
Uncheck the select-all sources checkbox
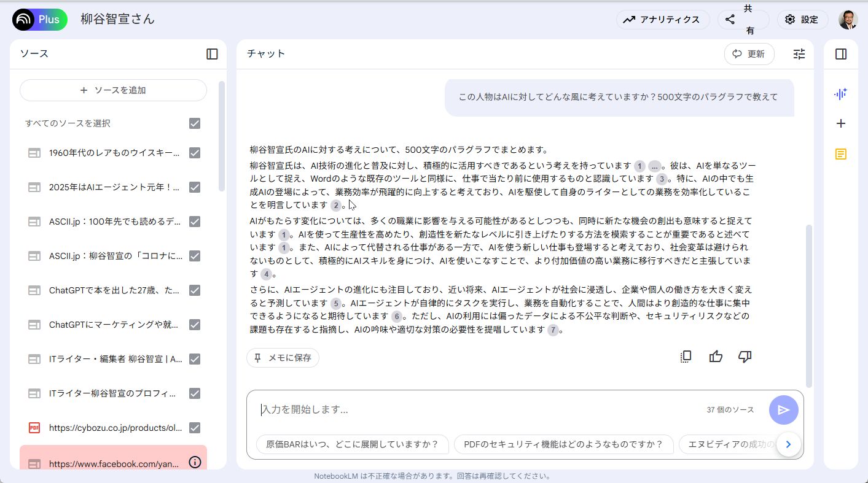pos(195,123)
